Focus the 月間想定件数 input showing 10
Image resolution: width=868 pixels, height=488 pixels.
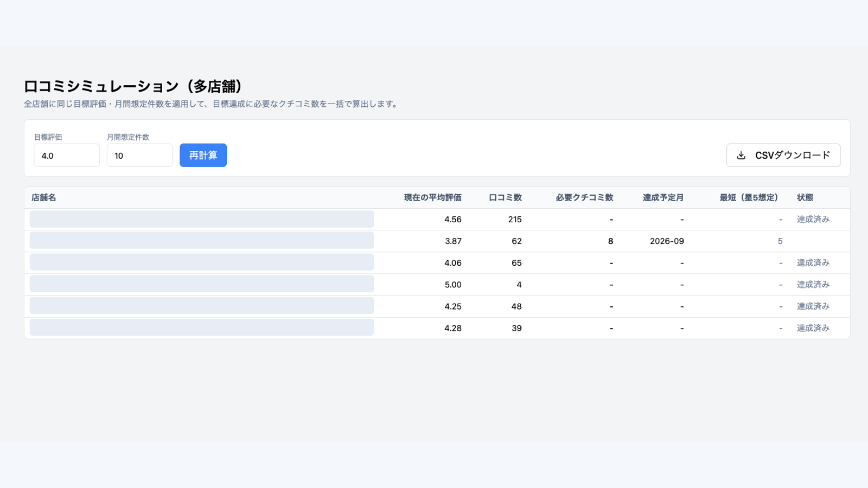tap(139, 156)
